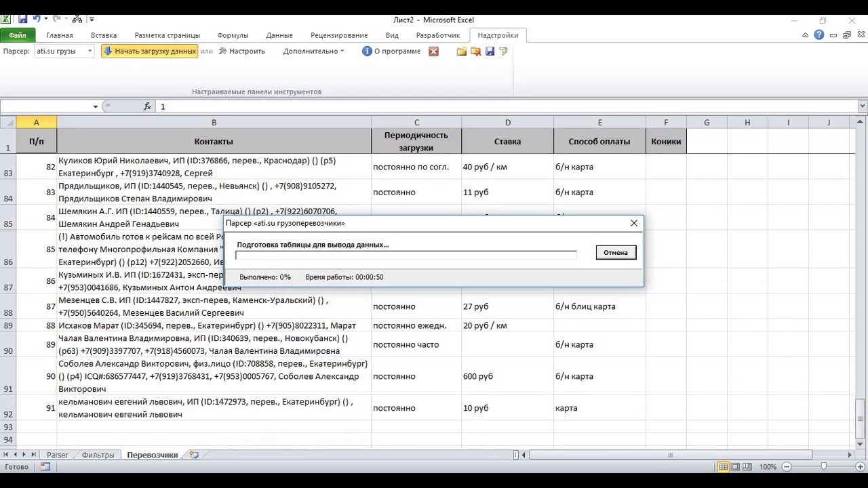Image resolution: width=868 pixels, height=488 pixels.
Task: Switch to Page Layout view icon
Action: point(736,467)
